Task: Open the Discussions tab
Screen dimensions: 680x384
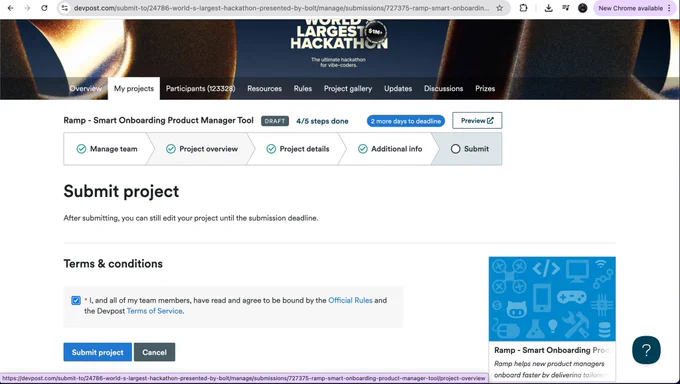Action: (443, 89)
